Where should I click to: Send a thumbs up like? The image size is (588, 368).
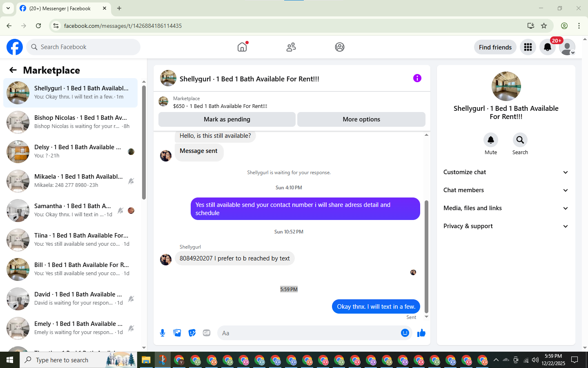(x=421, y=333)
